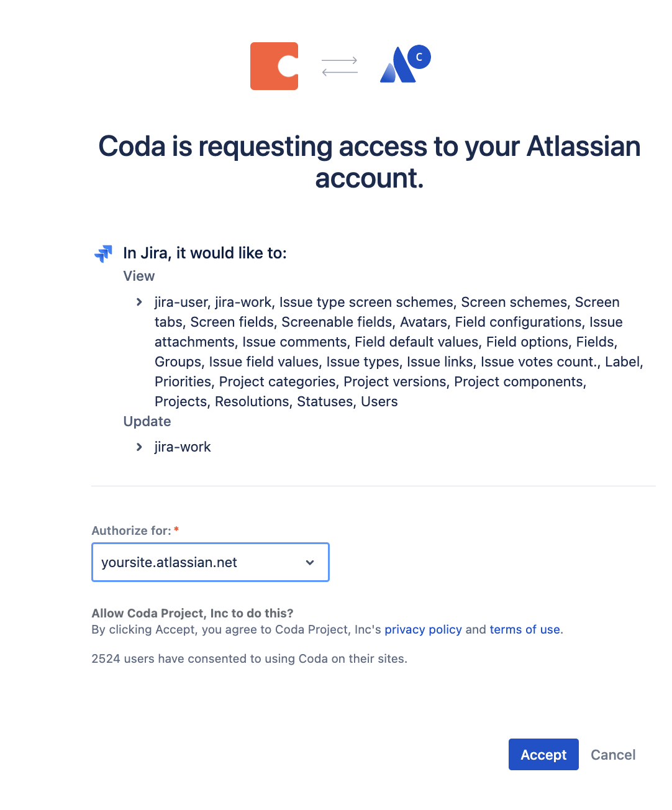Click the "Allow Coda Project, Inc" prompt text

tap(193, 614)
